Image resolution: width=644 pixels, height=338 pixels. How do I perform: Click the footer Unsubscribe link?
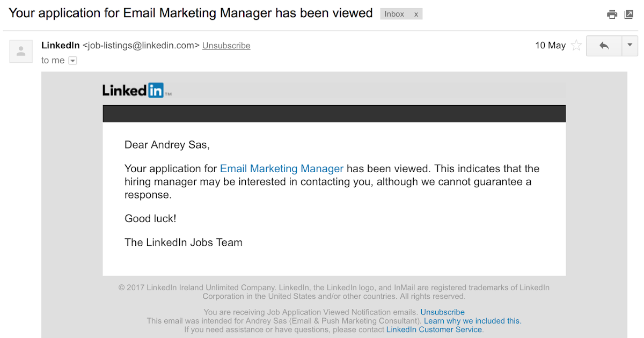(442, 312)
